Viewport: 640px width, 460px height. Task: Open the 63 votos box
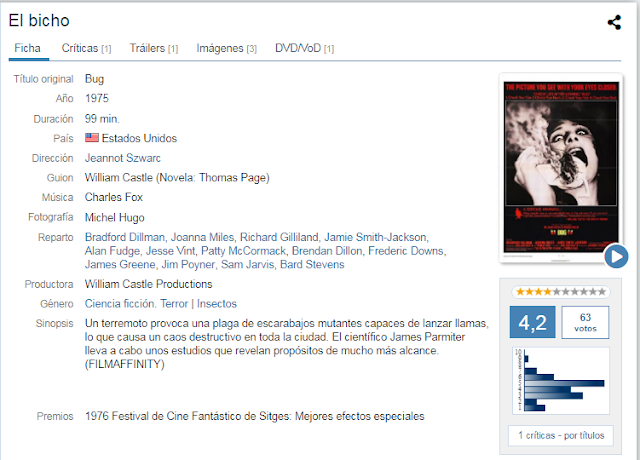coord(585,322)
